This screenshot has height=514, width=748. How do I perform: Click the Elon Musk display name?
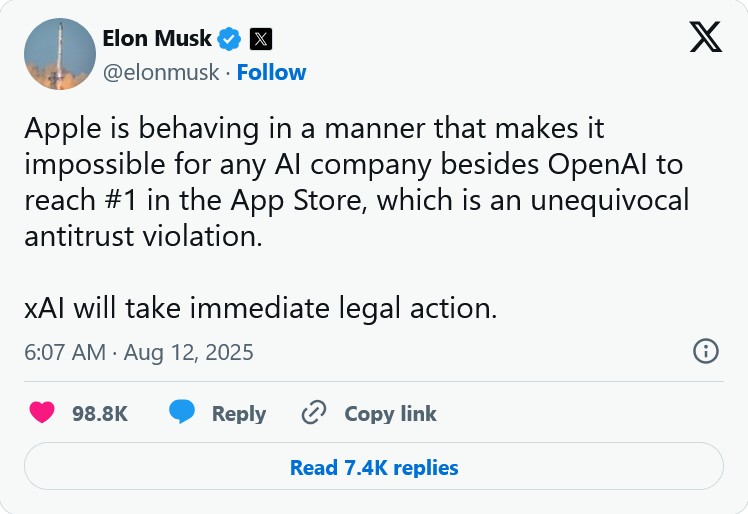pyautogui.click(x=157, y=39)
